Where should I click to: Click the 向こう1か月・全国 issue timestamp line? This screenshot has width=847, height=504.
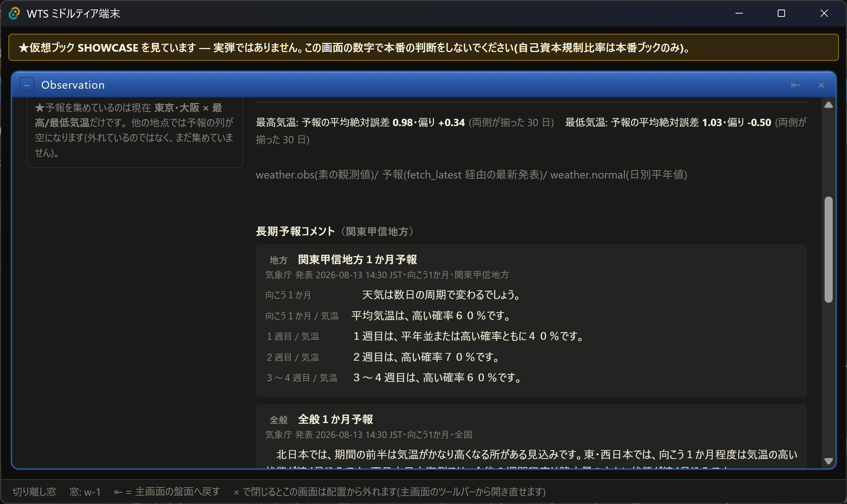click(x=368, y=435)
